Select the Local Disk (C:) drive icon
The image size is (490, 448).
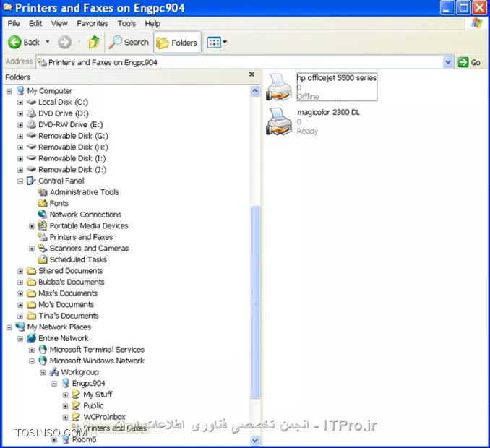pos(32,102)
